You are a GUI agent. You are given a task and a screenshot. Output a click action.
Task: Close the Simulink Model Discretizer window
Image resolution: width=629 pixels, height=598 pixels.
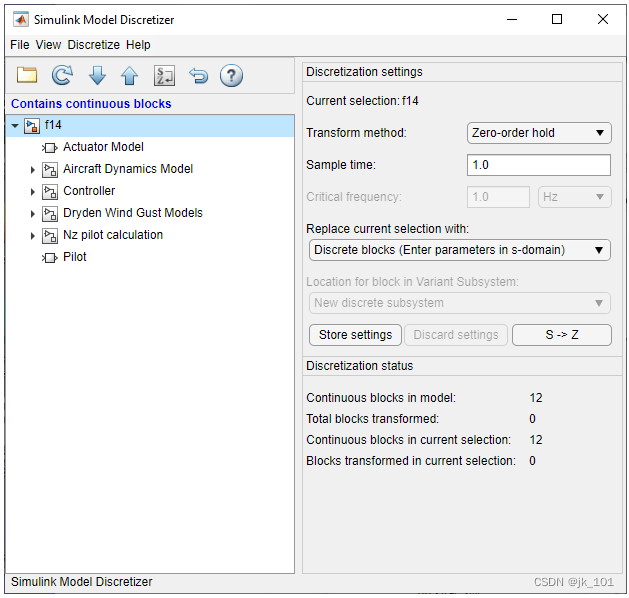pos(603,19)
